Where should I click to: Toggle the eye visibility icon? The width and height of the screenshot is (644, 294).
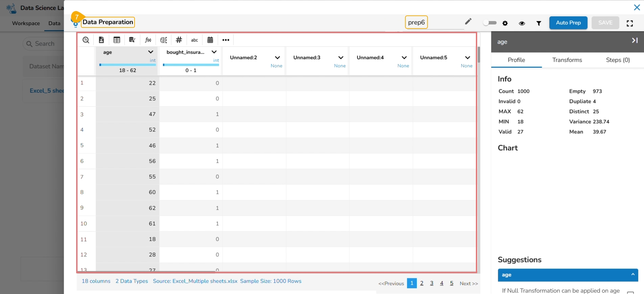[522, 23]
